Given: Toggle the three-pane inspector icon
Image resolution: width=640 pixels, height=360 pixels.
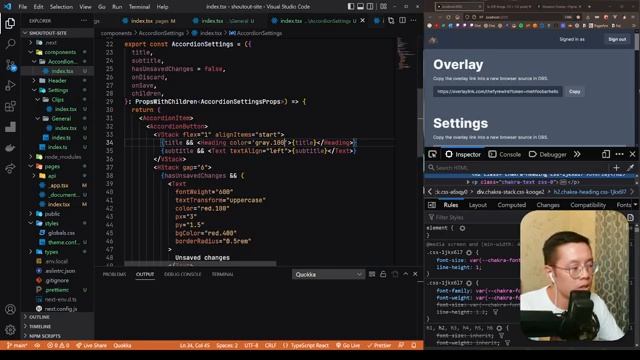Looking at the screenshot, I should pyautogui.click(x=432, y=205).
